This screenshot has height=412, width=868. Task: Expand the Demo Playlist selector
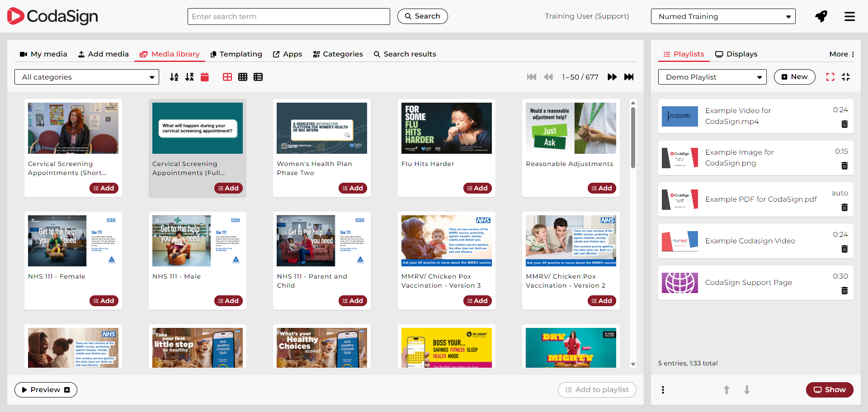pyautogui.click(x=712, y=77)
